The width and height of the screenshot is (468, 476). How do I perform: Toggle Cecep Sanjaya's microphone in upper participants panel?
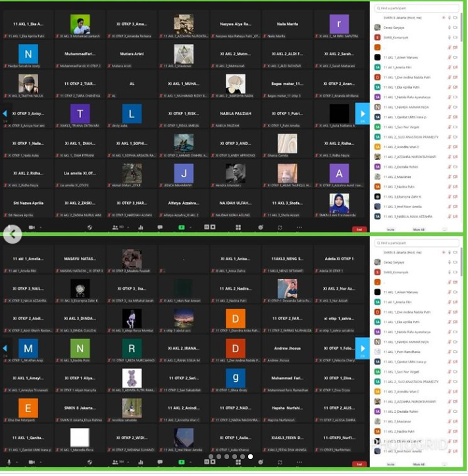pos(449,28)
